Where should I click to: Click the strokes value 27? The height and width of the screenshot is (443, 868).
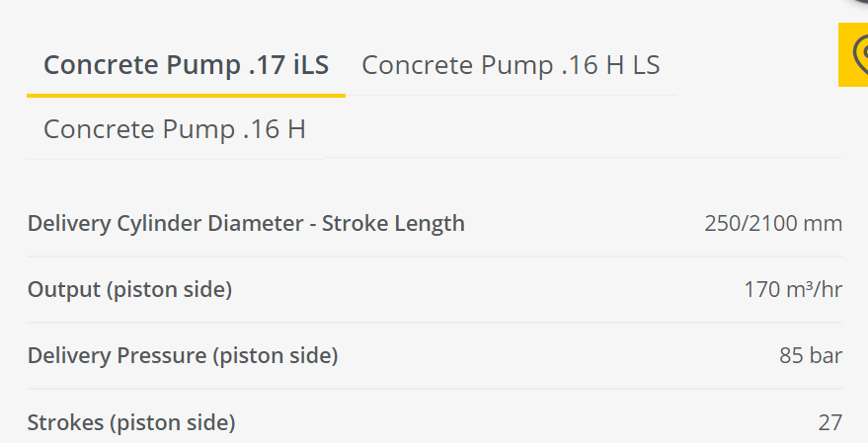click(829, 422)
